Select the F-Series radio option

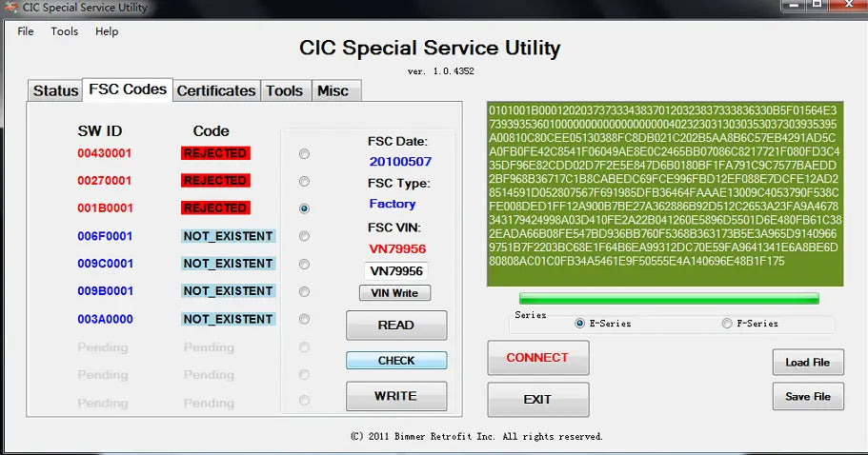(727, 324)
